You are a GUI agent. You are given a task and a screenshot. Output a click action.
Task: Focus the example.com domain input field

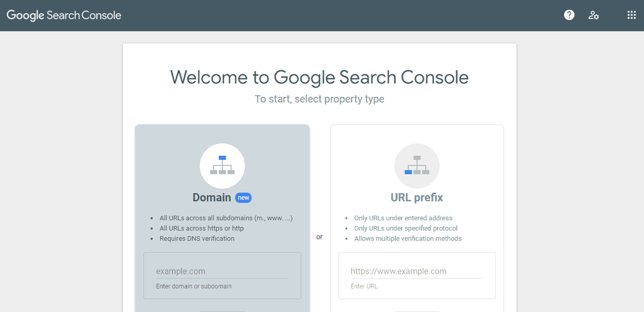click(222, 272)
